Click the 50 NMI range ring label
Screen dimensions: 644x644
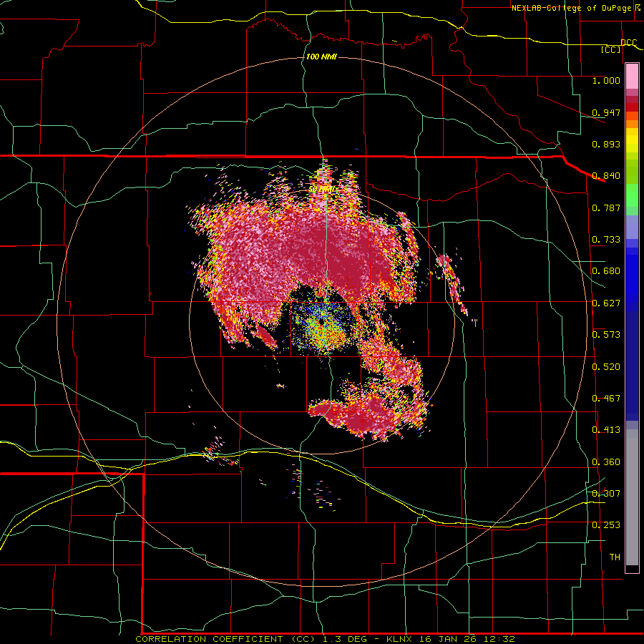(x=323, y=190)
